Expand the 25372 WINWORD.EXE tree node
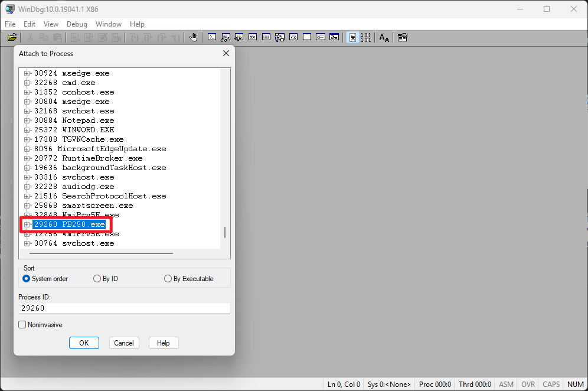The height and width of the screenshot is (391, 588). (27, 130)
